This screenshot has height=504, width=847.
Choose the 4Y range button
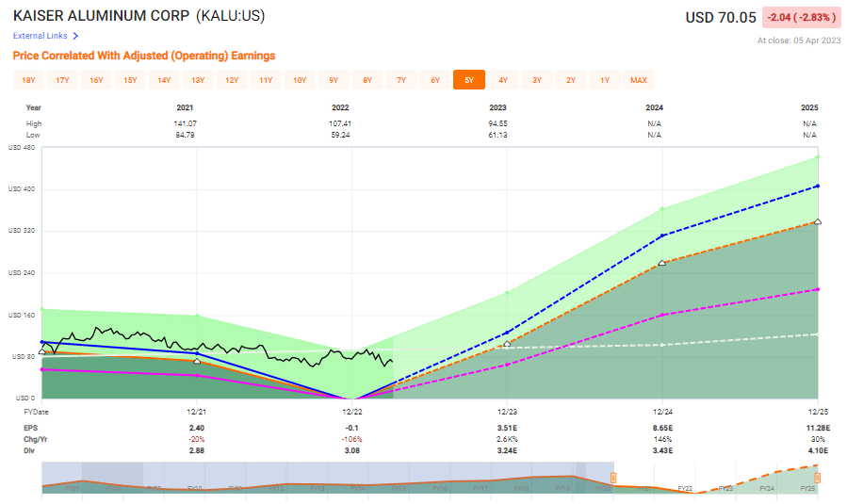(x=503, y=80)
